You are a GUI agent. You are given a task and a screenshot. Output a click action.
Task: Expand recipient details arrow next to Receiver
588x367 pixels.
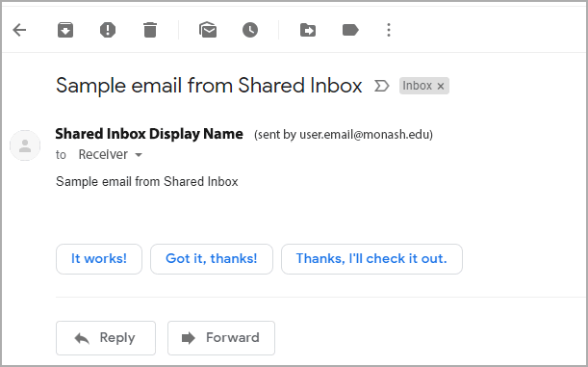tap(139, 155)
